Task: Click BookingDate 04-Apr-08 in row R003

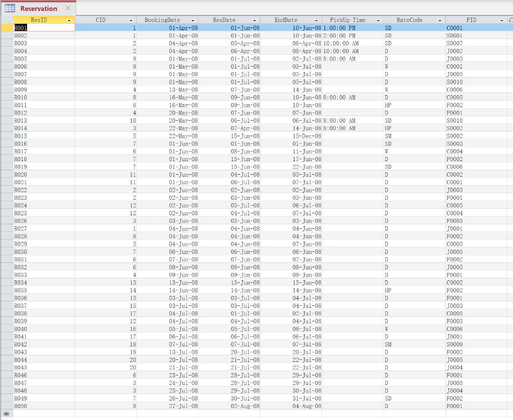Action: tap(167, 44)
